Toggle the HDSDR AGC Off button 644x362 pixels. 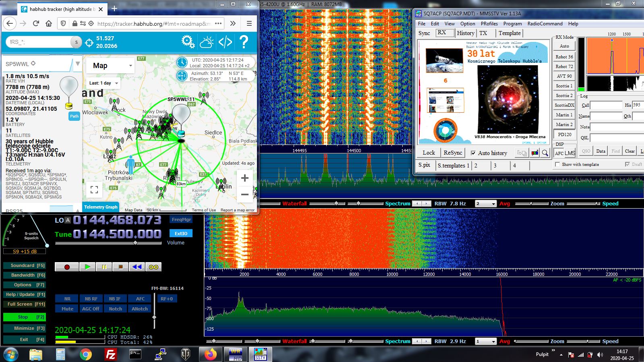91,309
